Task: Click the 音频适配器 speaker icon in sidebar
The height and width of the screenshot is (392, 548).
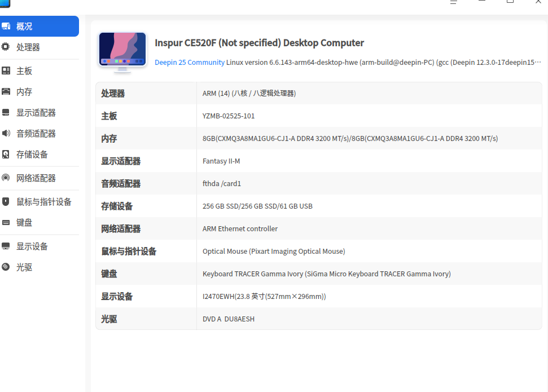Action: tap(6, 133)
